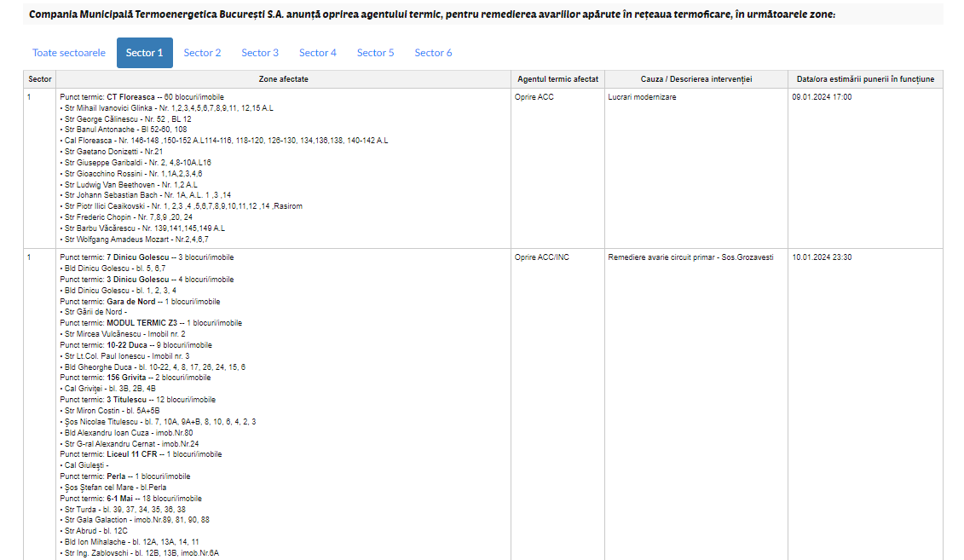
Task: Click the Cauza / Descrierea intervenției header
Action: pos(696,79)
